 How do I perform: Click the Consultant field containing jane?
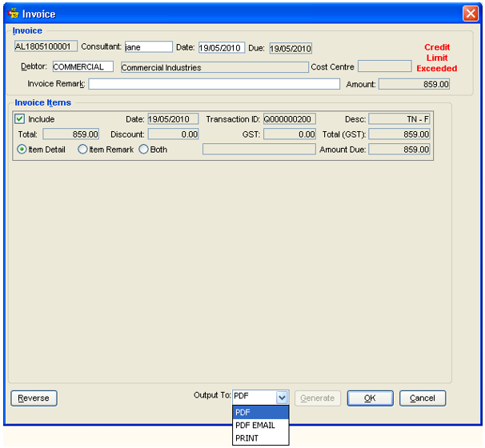tap(149, 46)
